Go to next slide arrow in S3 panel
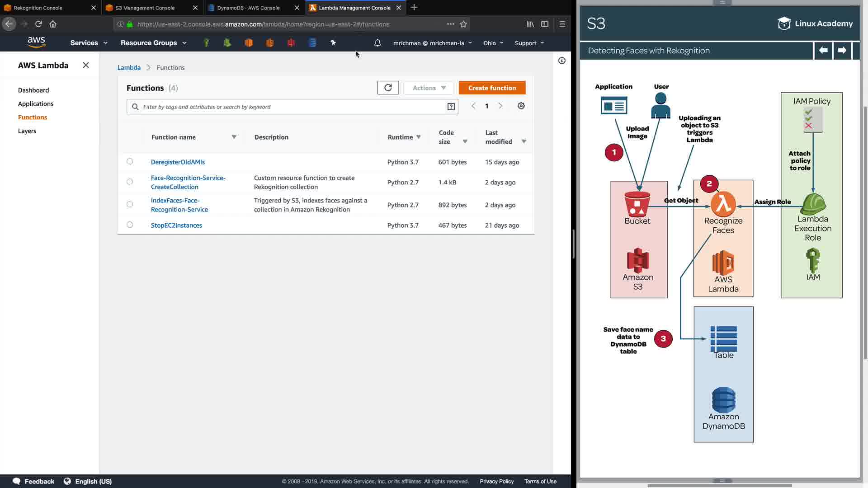The height and width of the screenshot is (488, 868). point(842,51)
